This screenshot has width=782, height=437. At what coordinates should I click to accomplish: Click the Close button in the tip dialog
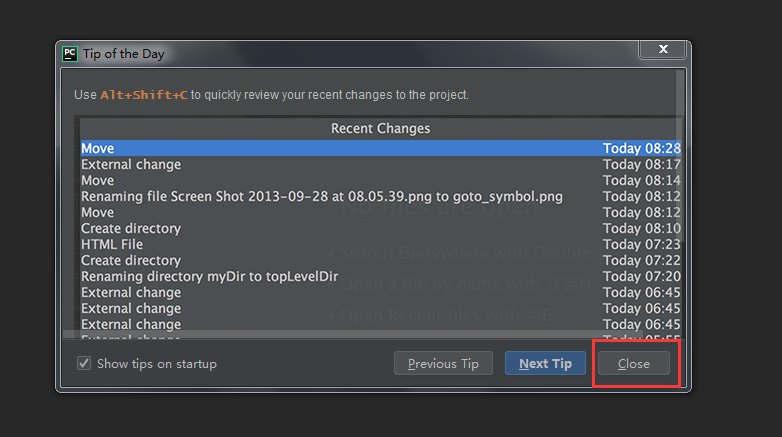point(633,363)
